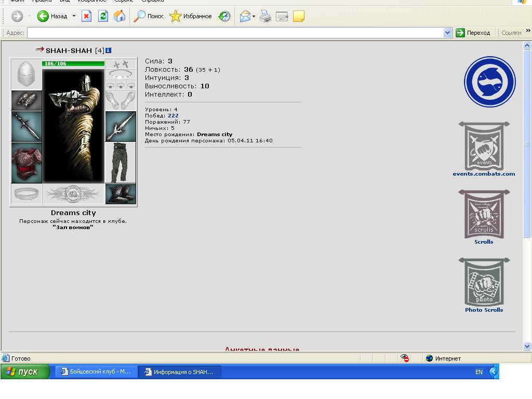Select the earrings equipment slot

pyautogui.click(x=121, y=64)
